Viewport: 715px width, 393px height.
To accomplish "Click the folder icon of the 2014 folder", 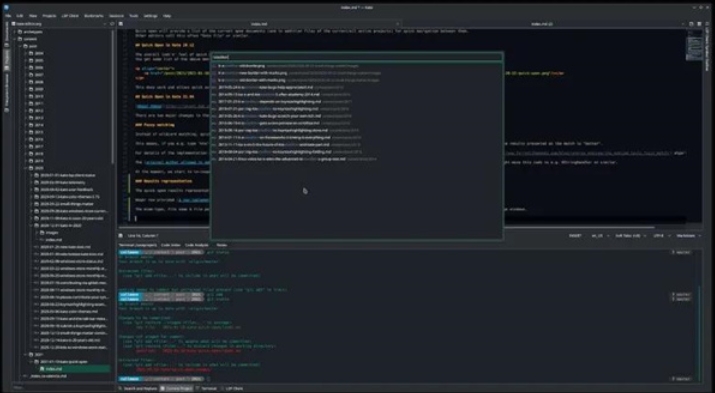I will coord(31,125).
